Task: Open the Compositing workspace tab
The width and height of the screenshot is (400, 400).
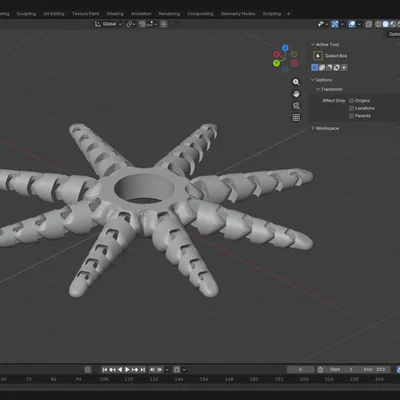Action: point(200,14)
